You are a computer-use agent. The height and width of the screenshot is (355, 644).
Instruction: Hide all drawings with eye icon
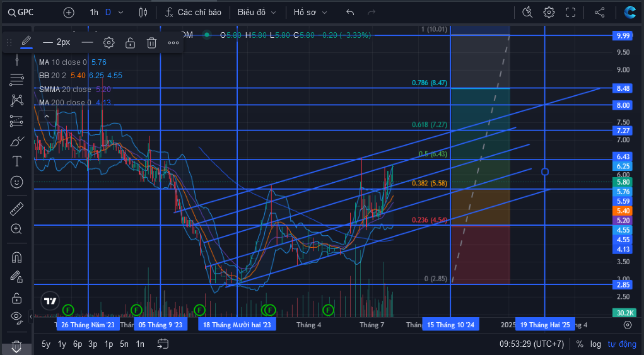16,317
